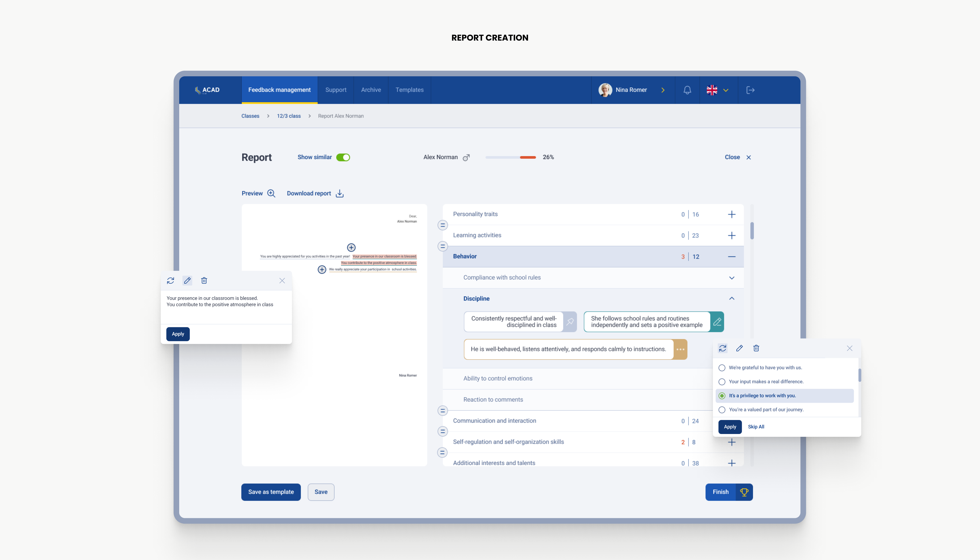This screenshot has height=560, width=980.
Task: Switch to the Templates tab
Action: 409,90
